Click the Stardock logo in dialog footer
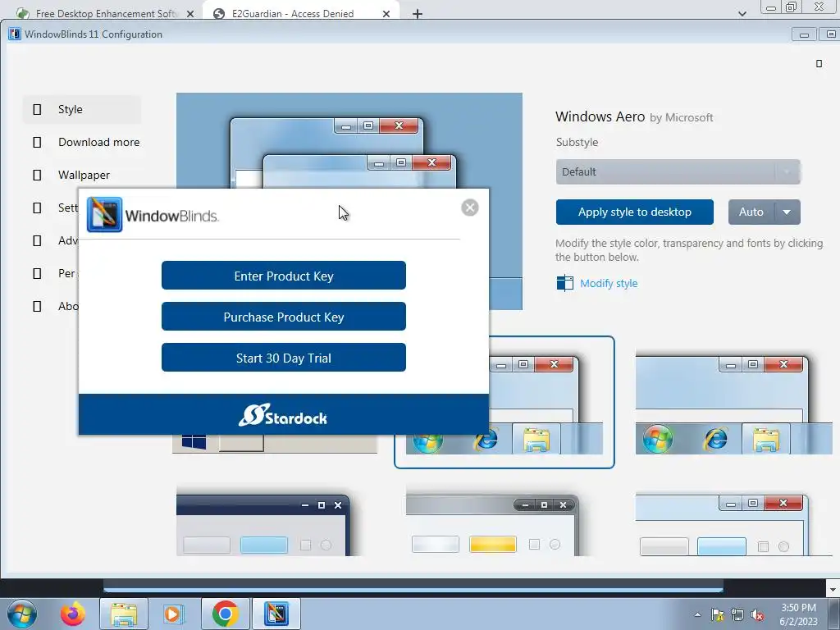Image resolution: width=840 pixels, height=630 pixels. coord(282,415)
